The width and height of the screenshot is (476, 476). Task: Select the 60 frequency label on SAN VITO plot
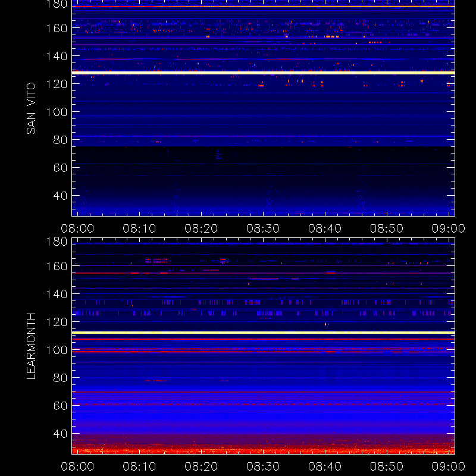60,168
